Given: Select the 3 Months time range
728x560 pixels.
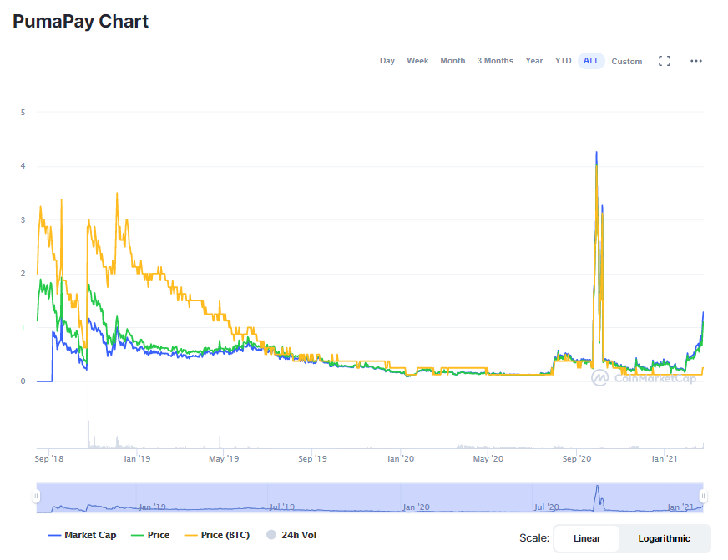Looking at the screenshot, I should click(x=495, y=61).
